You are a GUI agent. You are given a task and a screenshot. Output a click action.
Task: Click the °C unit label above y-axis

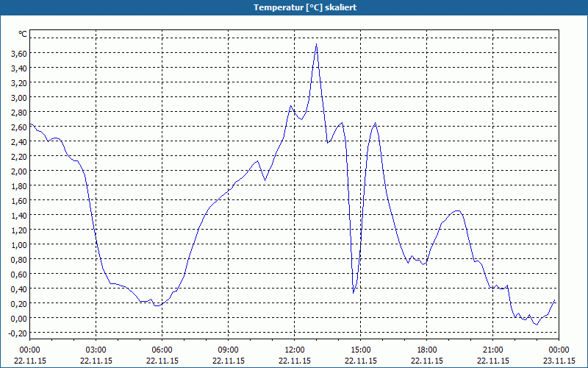23,34
